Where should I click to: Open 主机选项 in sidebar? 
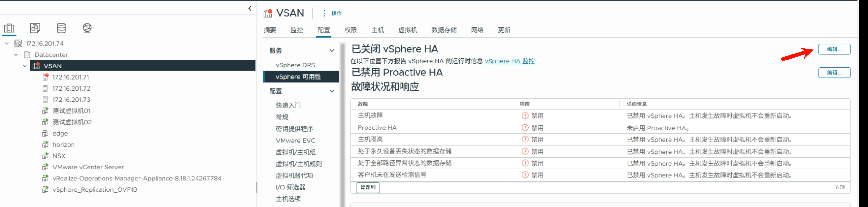click(x=288, y=199)
